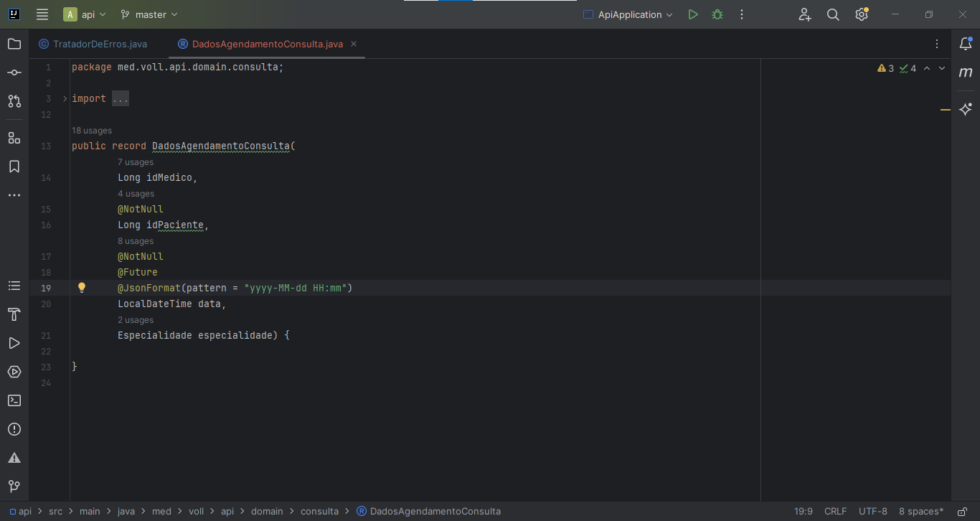Expand the collapsed import block
Screen dimensions: 980x521
click(65, 98)
